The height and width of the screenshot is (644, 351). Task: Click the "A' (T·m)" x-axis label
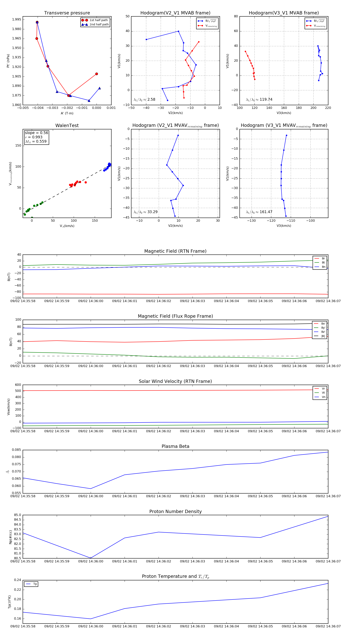click(x=67, y=113)
